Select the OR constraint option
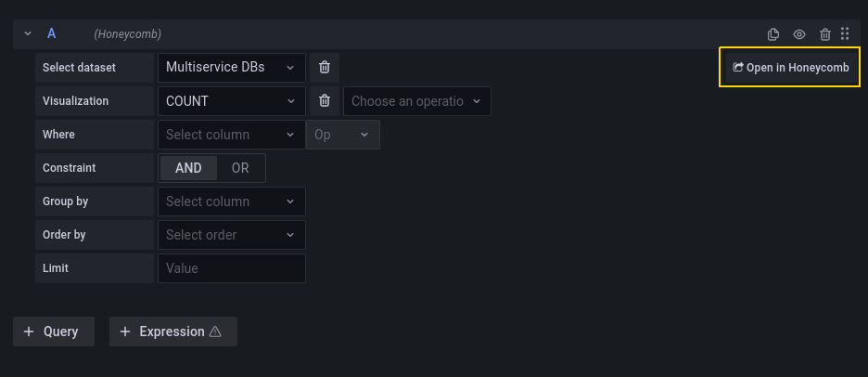This screenshot has width=868, height=377. [x=240, y=168]
